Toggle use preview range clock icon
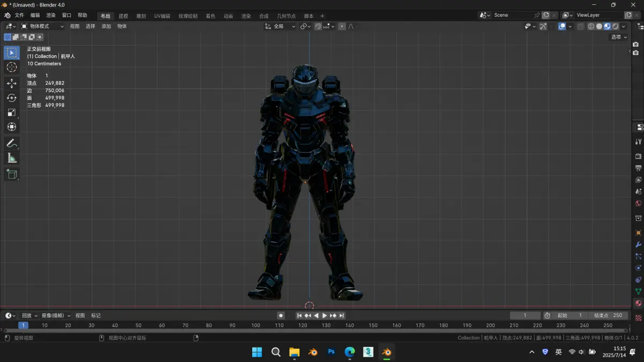 (547, 316)
